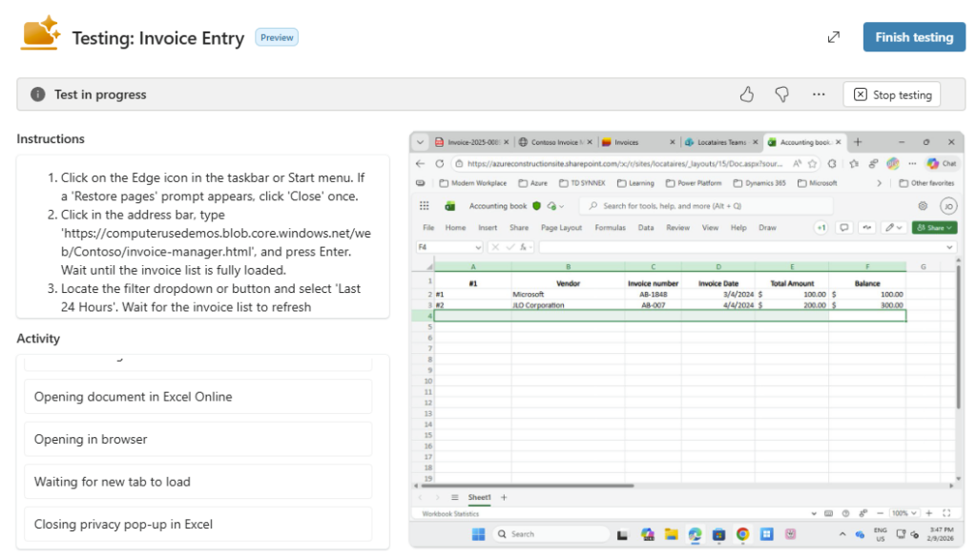Click the Excel comments icon
977x560 pixels.
click(843, 228)
